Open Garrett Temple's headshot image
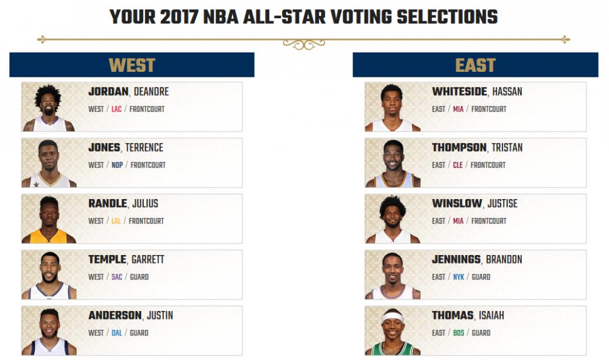Viewport: 609px width, 364px height. [x=49, y=276]
